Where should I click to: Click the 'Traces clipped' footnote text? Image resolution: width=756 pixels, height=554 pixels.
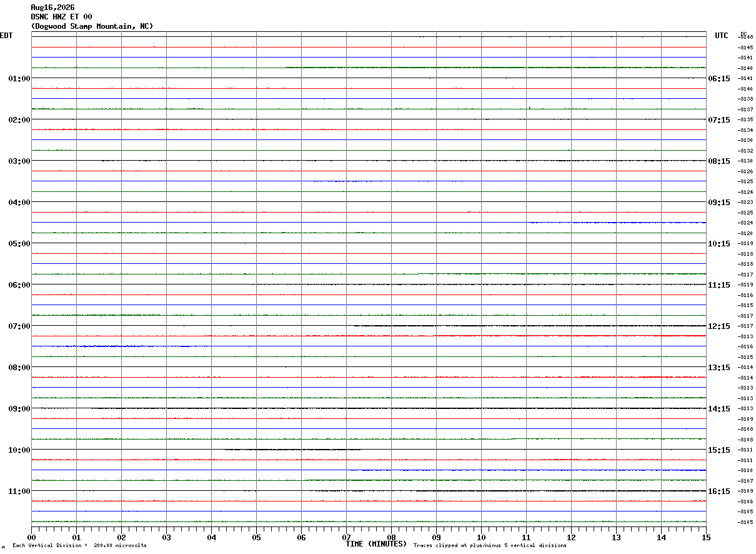(x=490, y=546)
